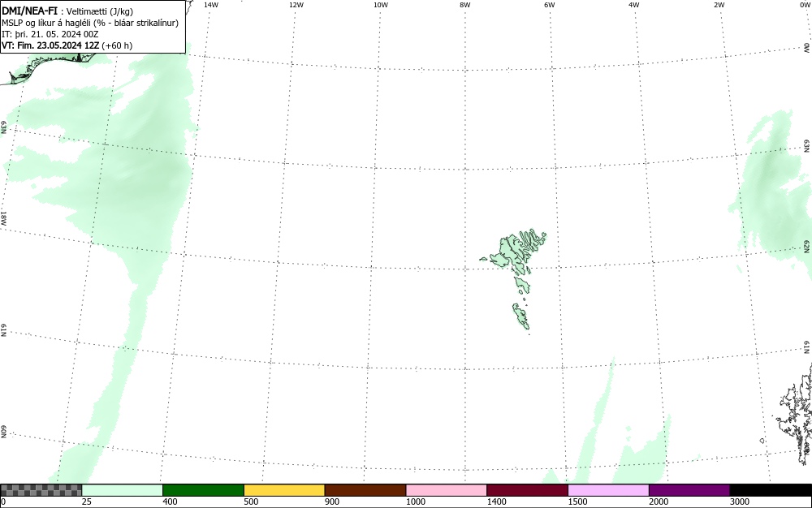This screenshot has width=812, height=508.
Task: Click the 18W label on left edge
Action: pos(3,217)
